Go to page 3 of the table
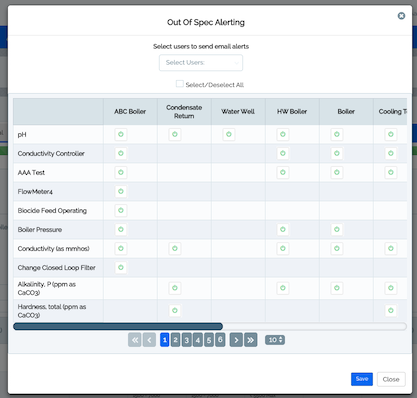Viewport: 417px width, 398px height. 187,340
